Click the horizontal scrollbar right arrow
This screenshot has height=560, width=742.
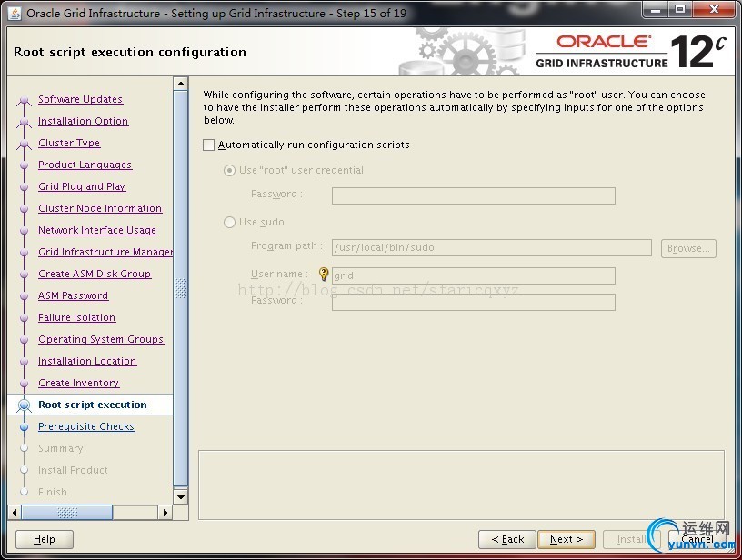[165, 512]
